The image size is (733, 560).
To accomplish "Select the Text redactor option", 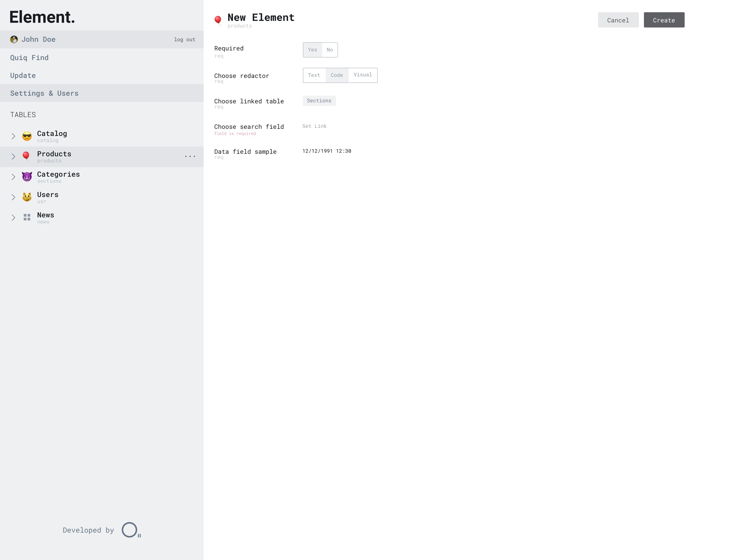I will pyautogui.click(x=314, y=75).
